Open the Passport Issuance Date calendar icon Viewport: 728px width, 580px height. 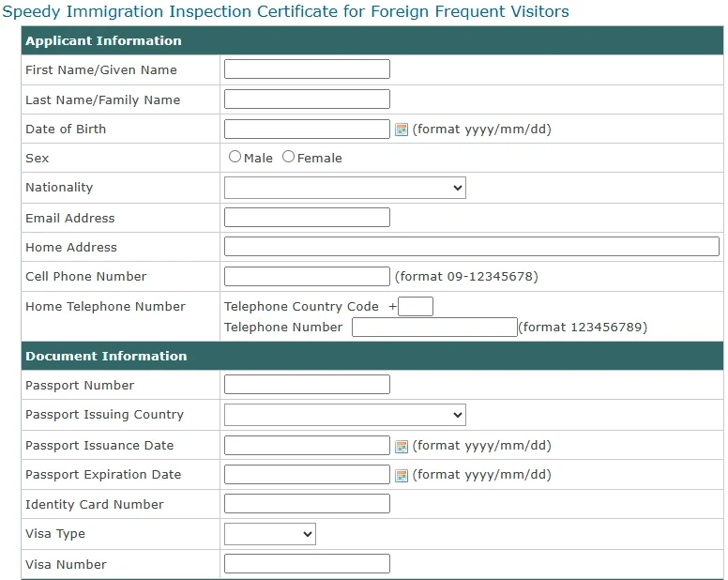(x=402, y=446)
